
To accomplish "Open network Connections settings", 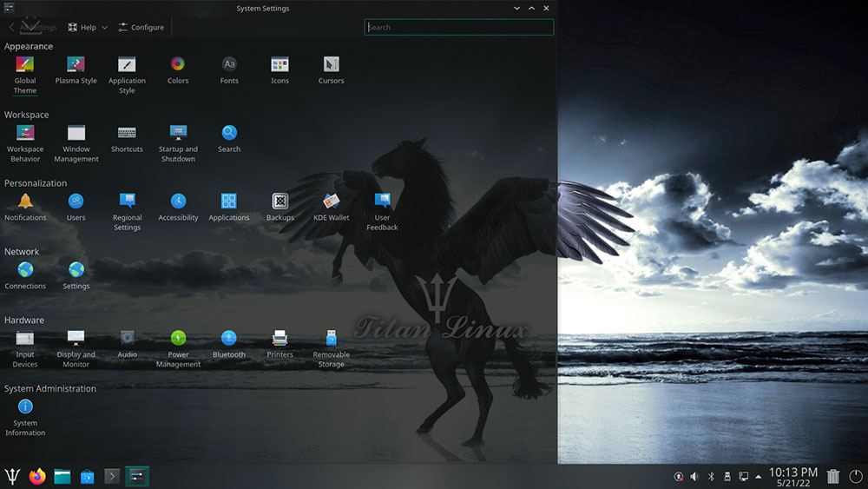I will 25,271.
